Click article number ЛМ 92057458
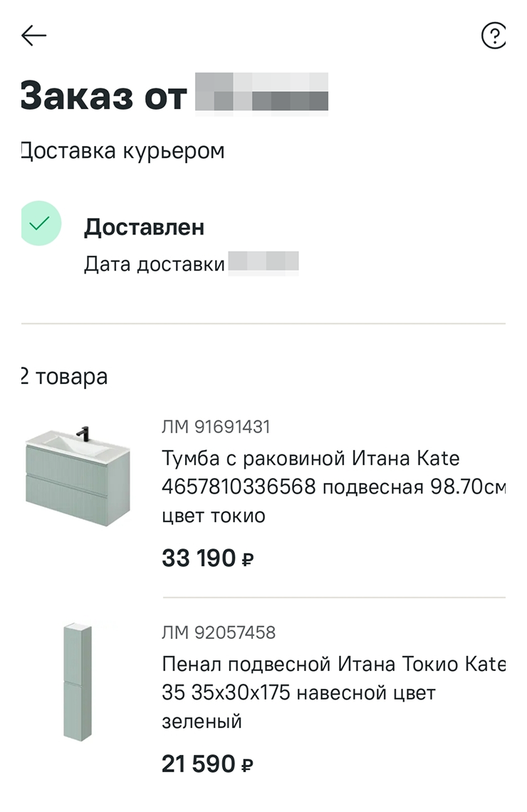 click(x=219, y=633)
